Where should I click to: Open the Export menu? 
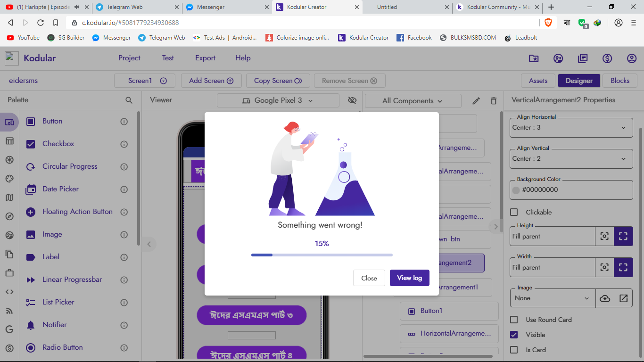pos(205,58)
